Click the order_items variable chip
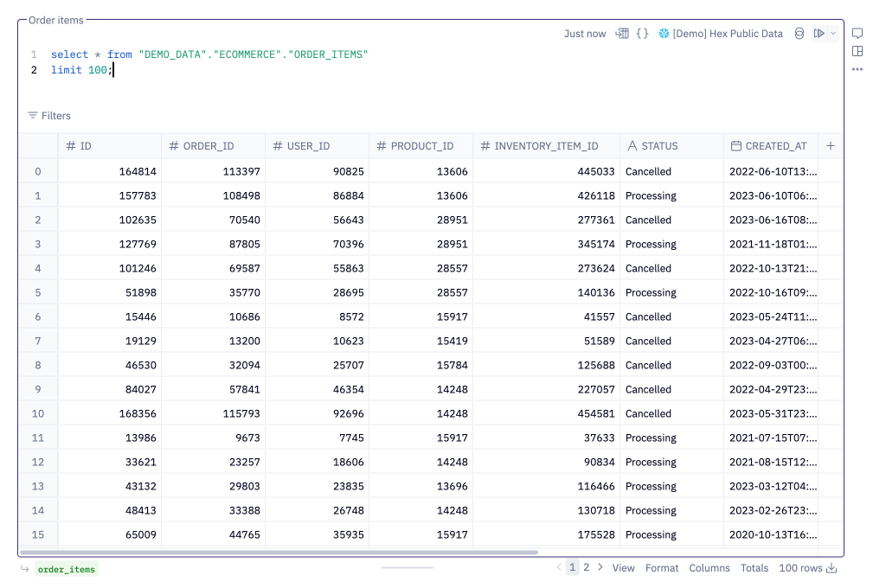The image size is (873, 588). [x=67, y=569]
